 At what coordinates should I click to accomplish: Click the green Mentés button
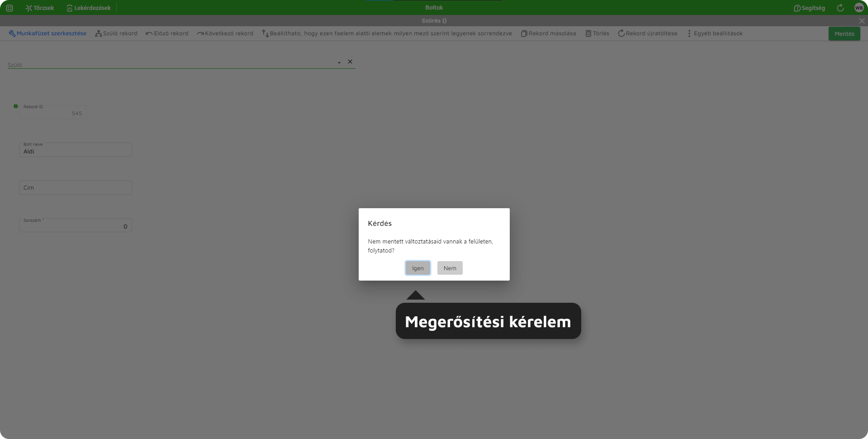844,33
